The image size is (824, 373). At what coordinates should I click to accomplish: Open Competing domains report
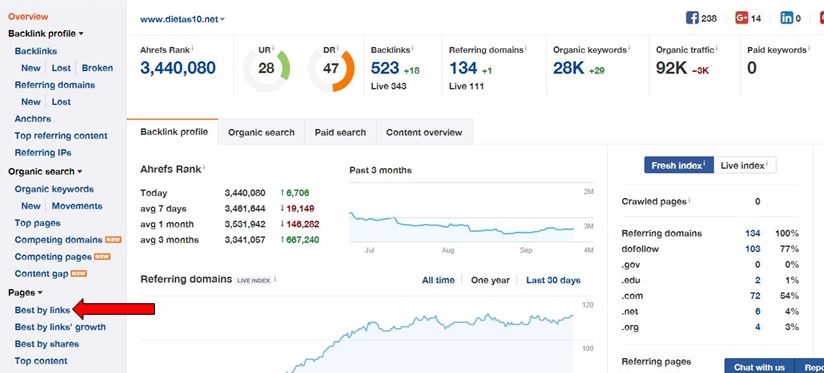(58, 240)
